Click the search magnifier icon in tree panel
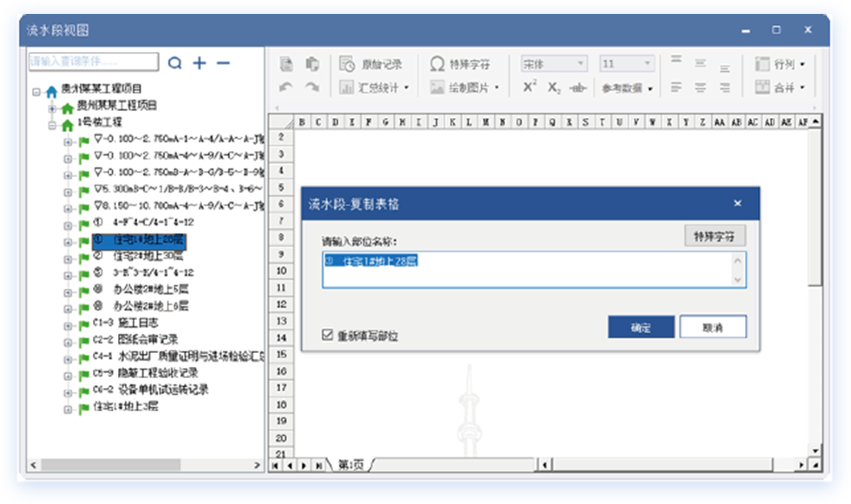851x504 pixels. coord(175,62)
